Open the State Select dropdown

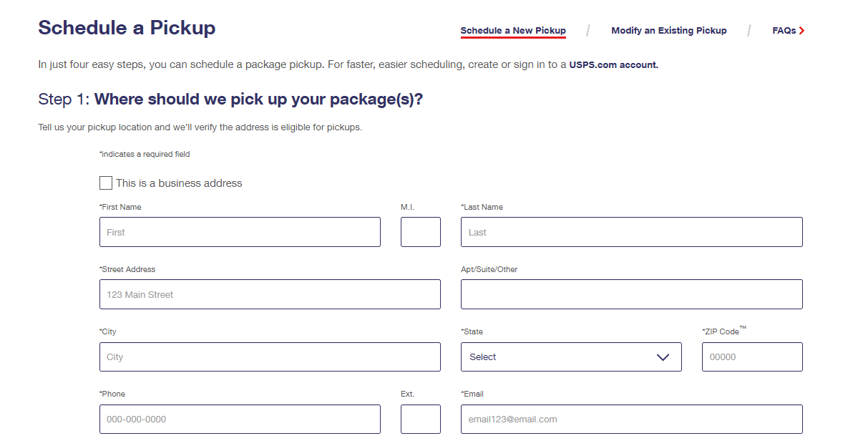571,357
